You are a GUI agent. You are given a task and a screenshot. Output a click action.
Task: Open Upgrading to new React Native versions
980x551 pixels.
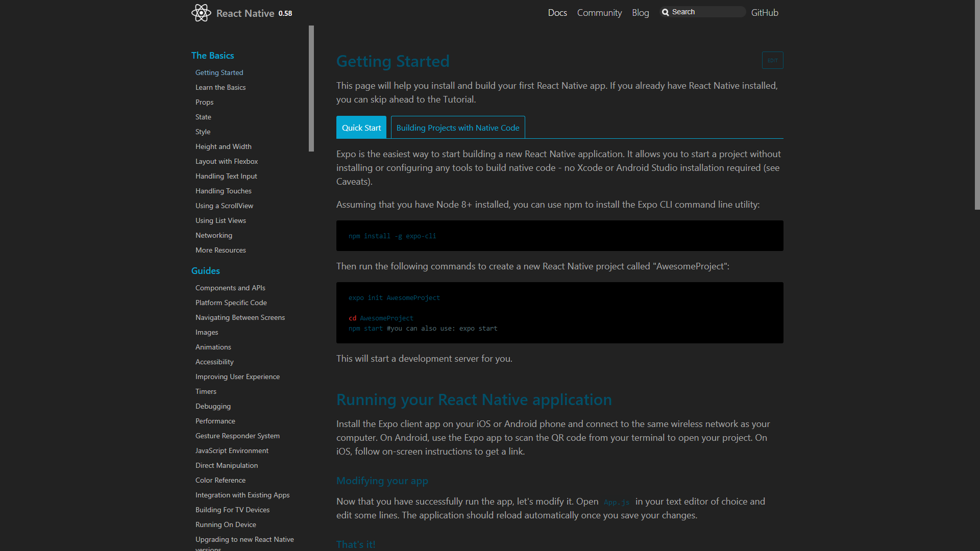pyautogui.click(x=244, y=543)
